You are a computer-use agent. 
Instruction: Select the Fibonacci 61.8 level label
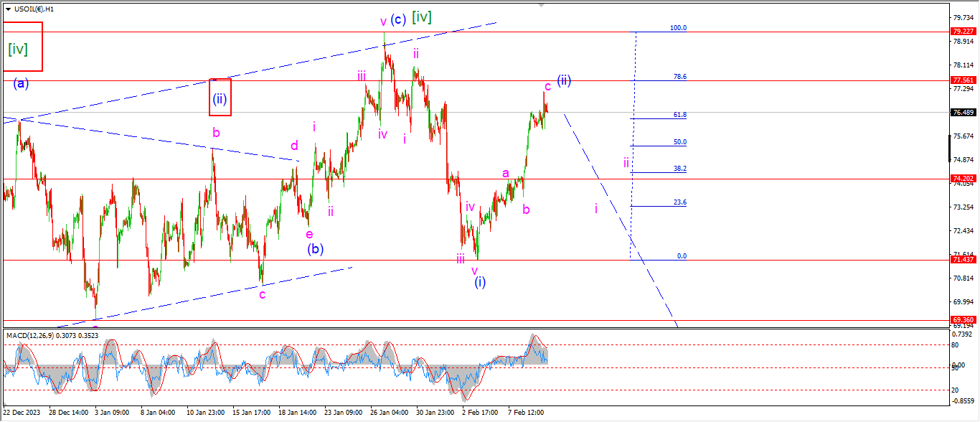click(x=679, y=115)
